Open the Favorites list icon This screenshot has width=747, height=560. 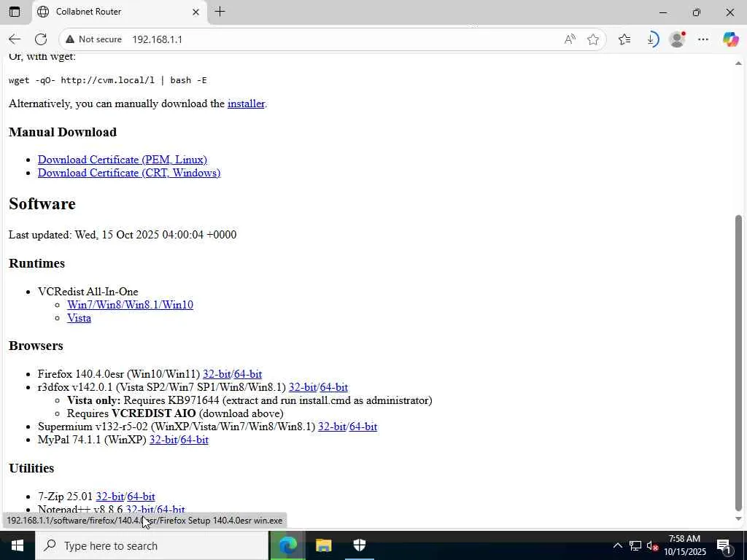[624, 39]
